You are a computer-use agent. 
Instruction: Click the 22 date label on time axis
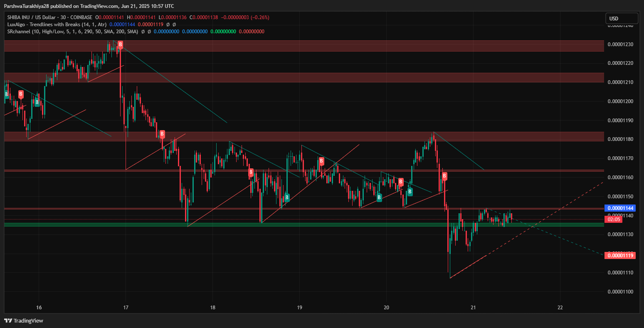coord(560,308)
